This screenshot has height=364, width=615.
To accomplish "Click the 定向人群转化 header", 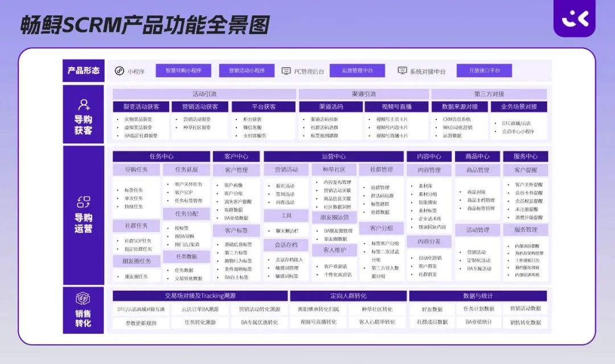I will point(348,296).
